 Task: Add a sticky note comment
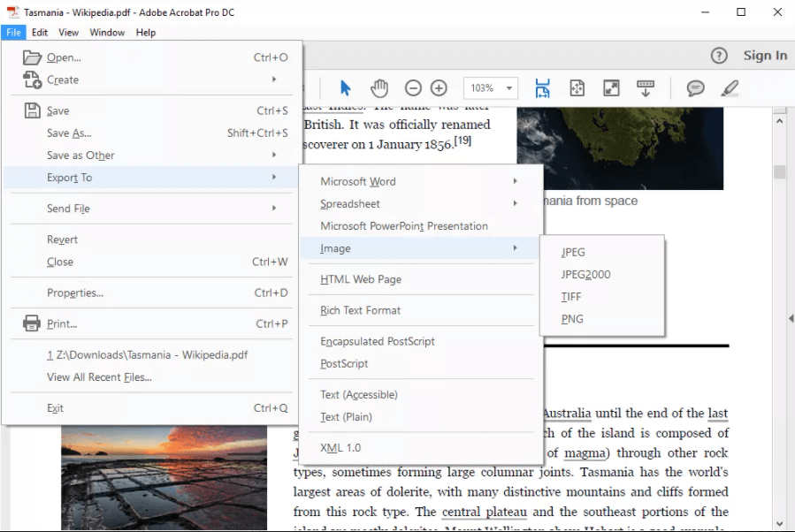point(695,88)
